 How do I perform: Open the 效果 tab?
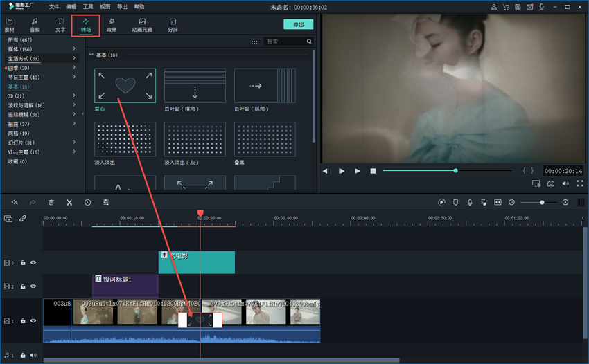point(112,25)
